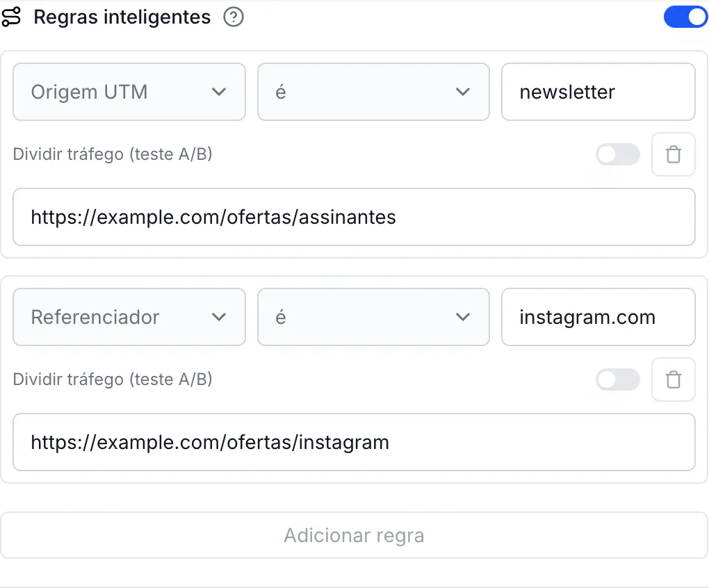
Task: Open the operator dropdown next to instagram.com
Action: point(373,317)
